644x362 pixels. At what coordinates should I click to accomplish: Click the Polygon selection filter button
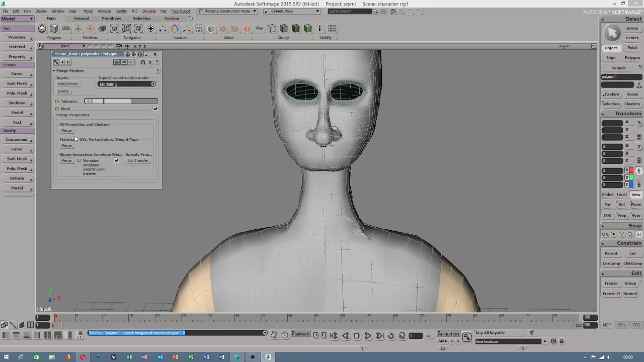(632, 58)
